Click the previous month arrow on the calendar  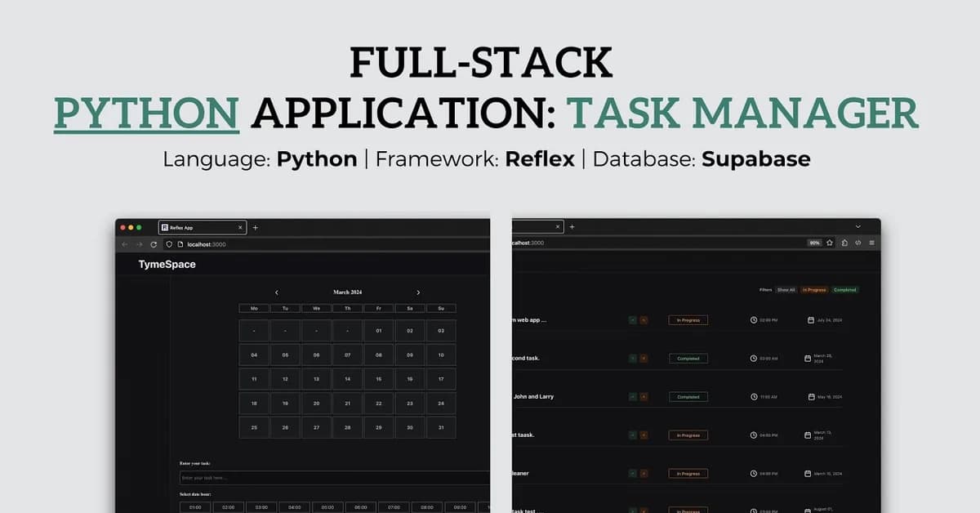tap(277, 292)
